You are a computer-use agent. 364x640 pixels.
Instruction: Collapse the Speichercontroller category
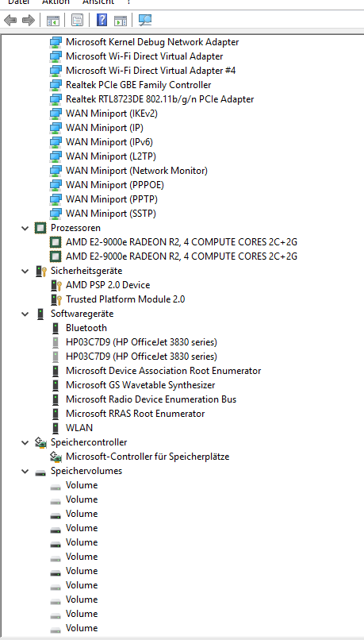pos(25,442)
